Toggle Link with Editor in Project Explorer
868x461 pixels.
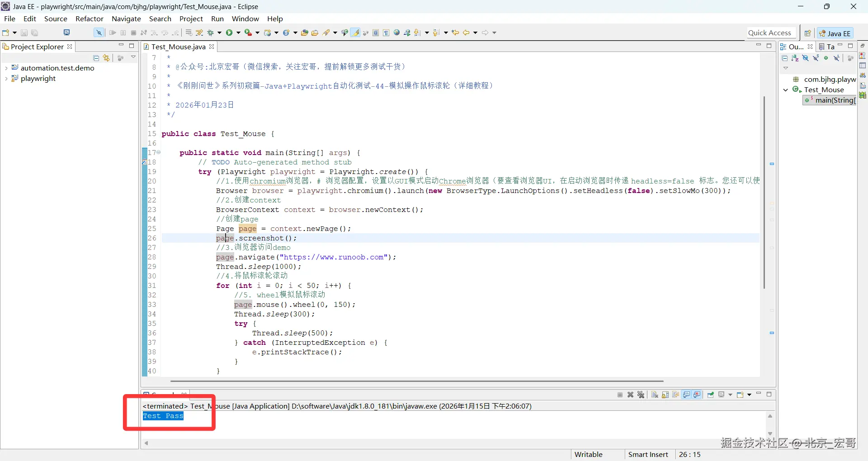106,58
